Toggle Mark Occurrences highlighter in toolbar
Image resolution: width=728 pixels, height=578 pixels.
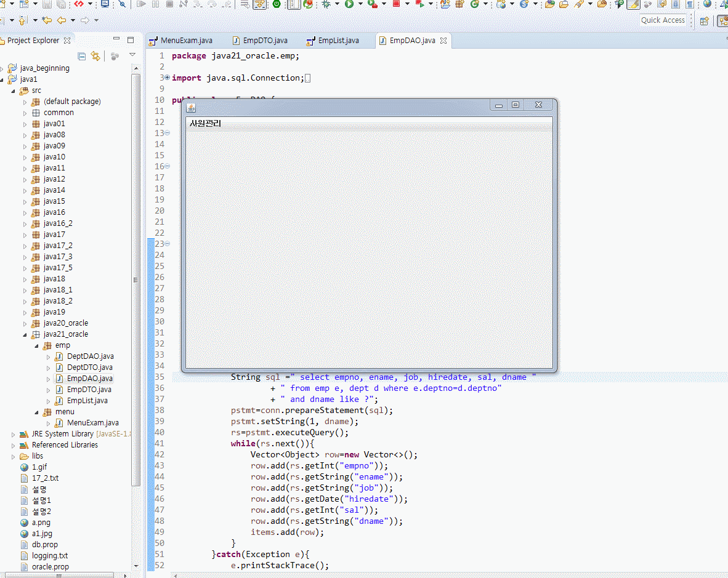(633, 4)
